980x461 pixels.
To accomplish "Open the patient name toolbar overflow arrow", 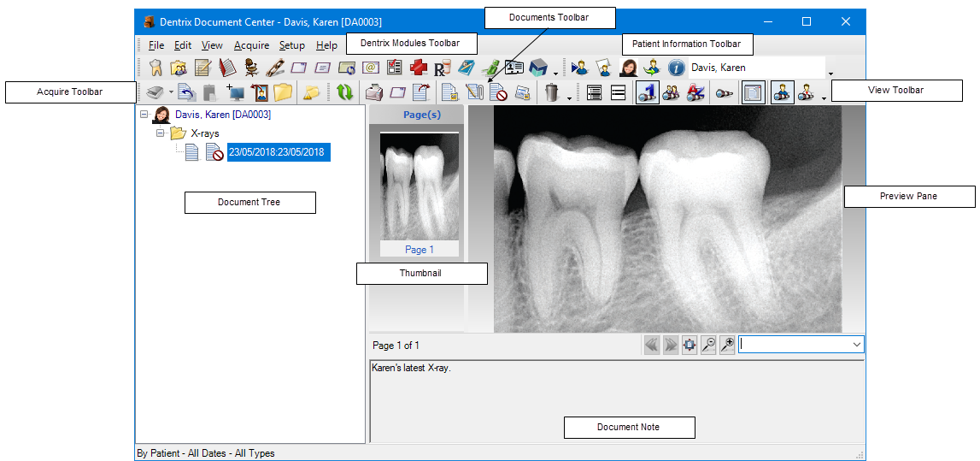I will pyautogui.click(x=830, y=74).
